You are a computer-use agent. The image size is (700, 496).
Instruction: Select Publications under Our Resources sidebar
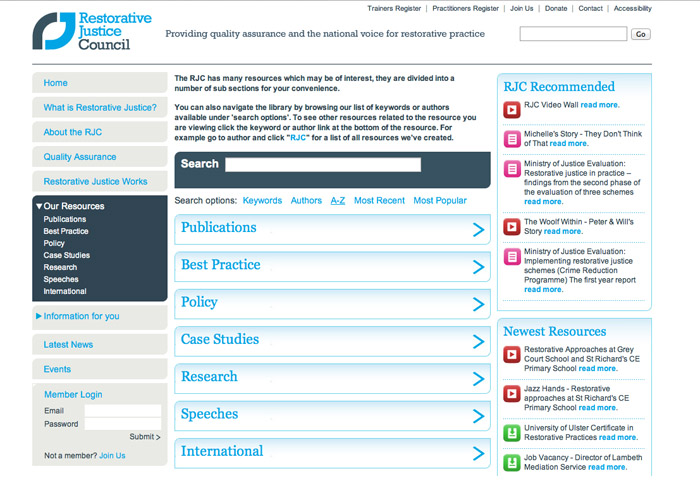click(x=65, y=219)
